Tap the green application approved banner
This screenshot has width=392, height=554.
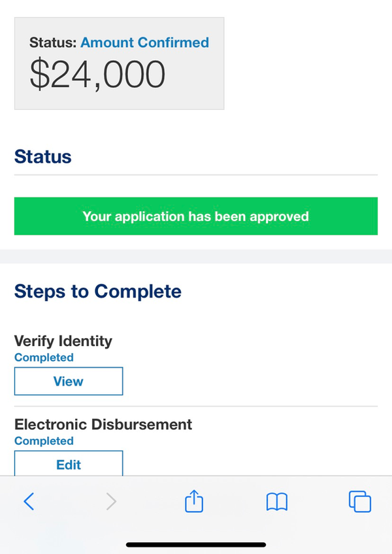pyautogui.click(x=195, y=216)
